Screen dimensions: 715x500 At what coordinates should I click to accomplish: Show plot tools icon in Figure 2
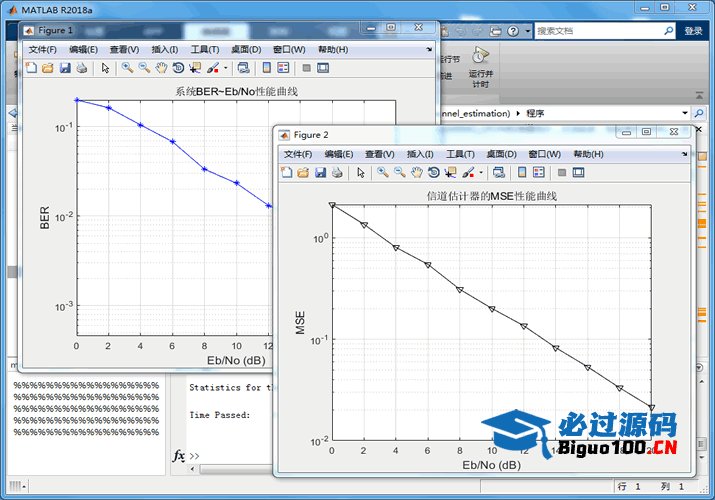(x=578, y=172)
